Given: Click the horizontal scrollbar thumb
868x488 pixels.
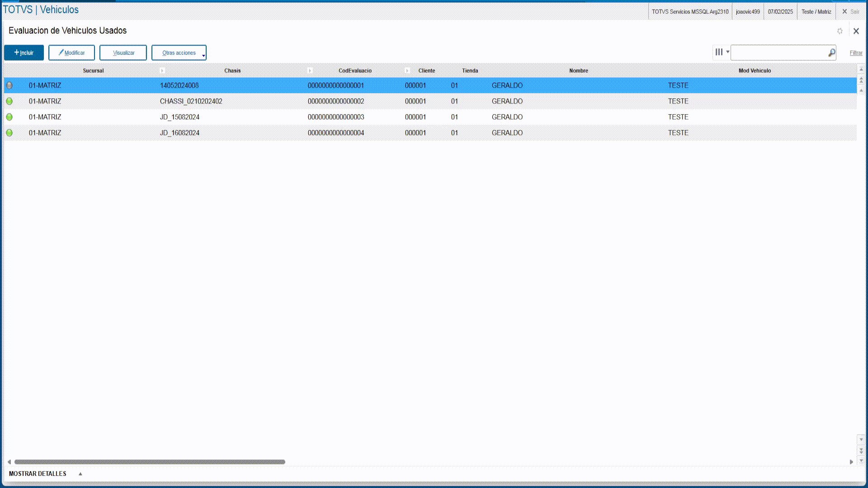Looking at the screenshot, I should (149, 462).
